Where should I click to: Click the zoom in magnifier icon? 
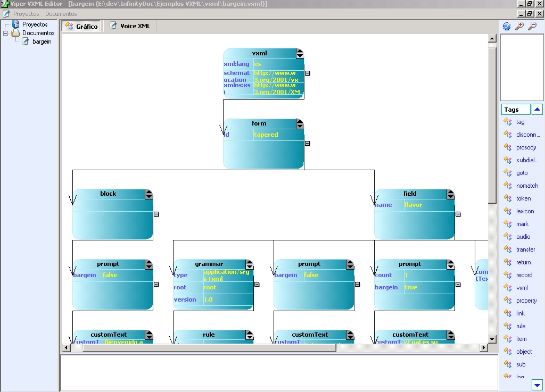(x=519, y=26)
